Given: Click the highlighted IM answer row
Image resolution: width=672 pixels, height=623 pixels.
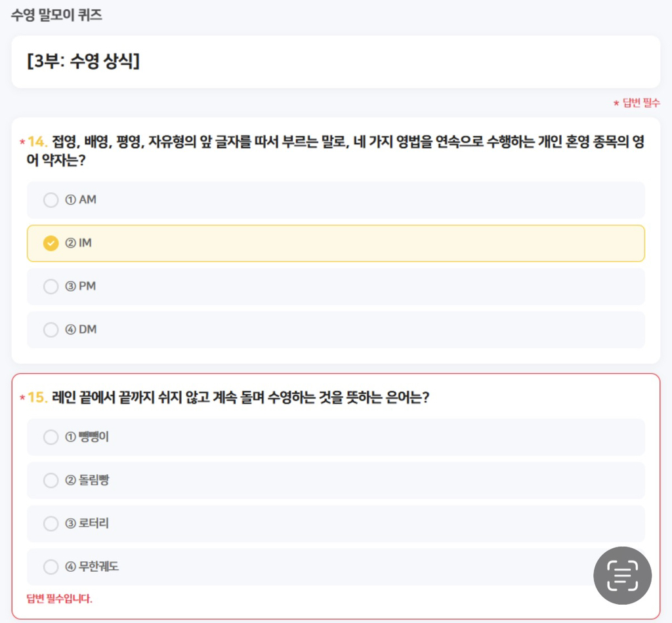Looking at the screenshot, I should tap(335, 243).
